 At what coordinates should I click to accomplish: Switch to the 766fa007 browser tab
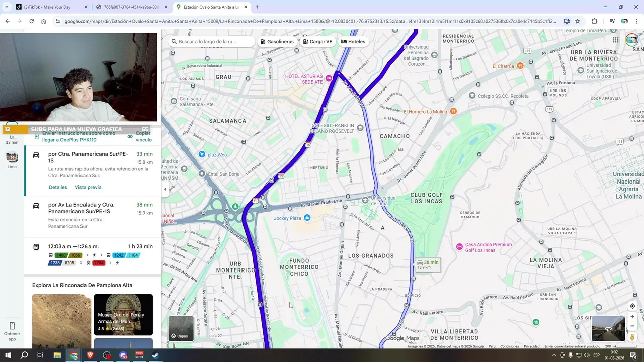131,7
